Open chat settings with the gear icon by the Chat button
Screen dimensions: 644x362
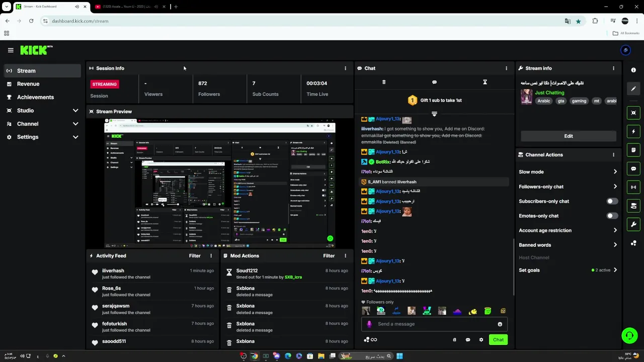coord(481,340)
